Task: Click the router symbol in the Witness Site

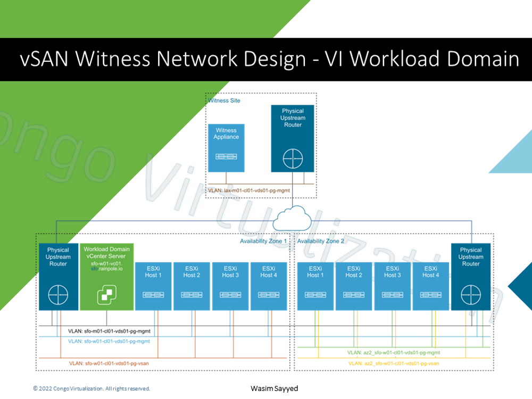Action: pos(292,157)
